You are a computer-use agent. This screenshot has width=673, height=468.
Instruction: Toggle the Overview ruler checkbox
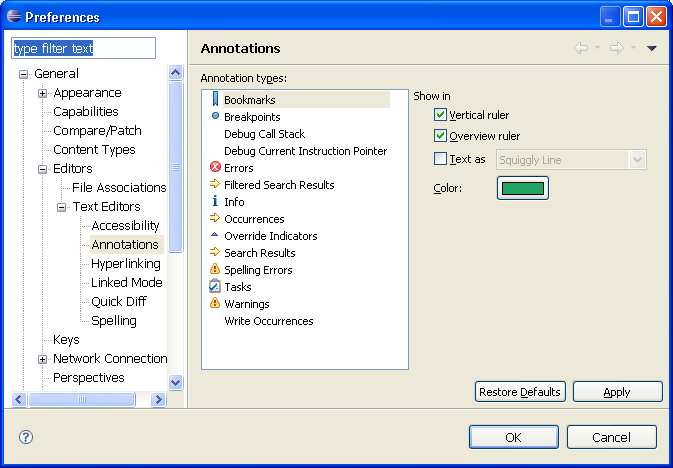click(440, 136)
